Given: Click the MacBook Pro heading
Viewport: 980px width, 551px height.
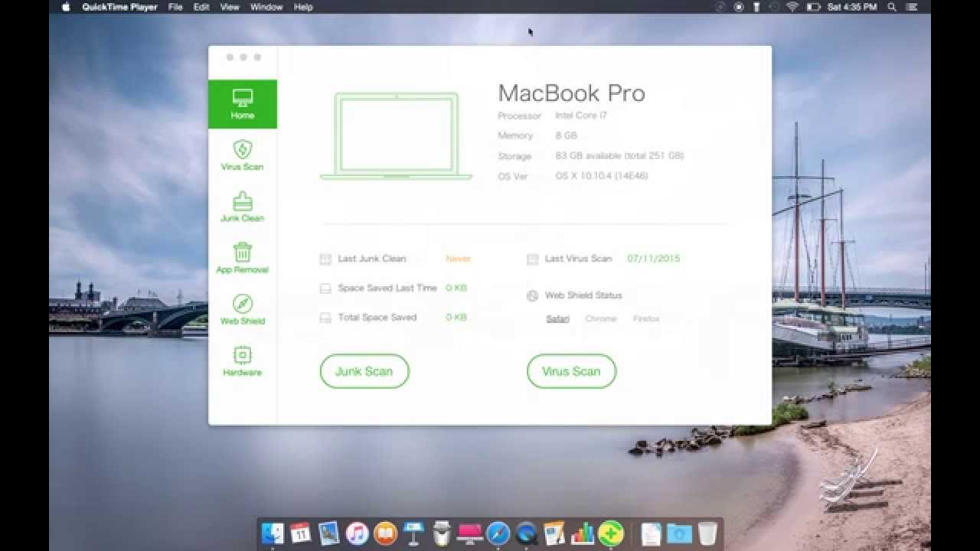Looking at the screenshot, I should tap(572, 93).
